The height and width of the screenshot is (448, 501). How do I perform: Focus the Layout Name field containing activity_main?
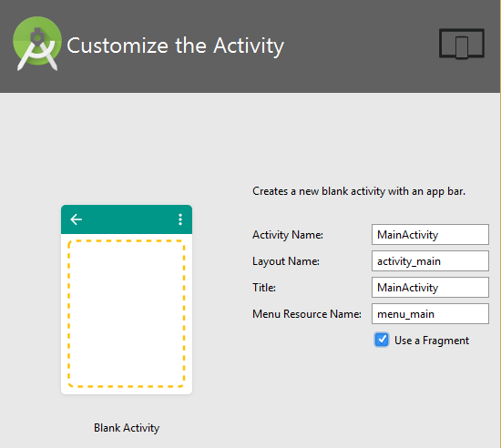click(x=430, y=261)
